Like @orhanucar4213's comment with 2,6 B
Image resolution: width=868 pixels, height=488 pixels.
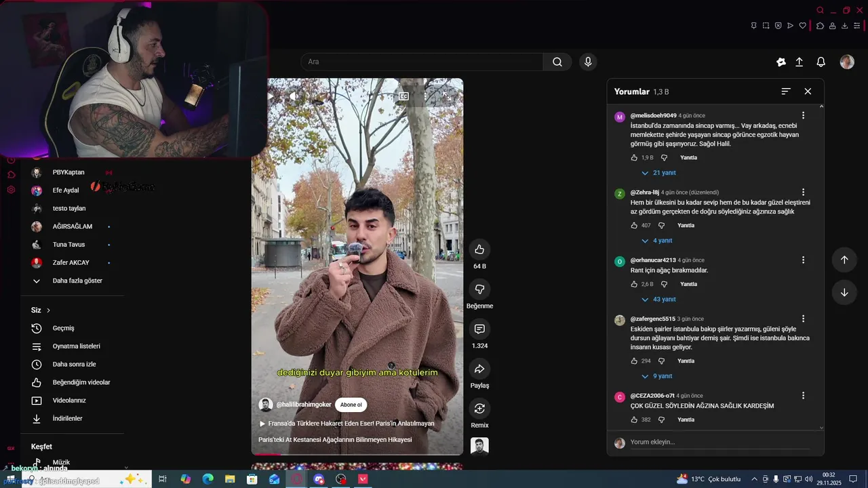[x=634, y=285]
